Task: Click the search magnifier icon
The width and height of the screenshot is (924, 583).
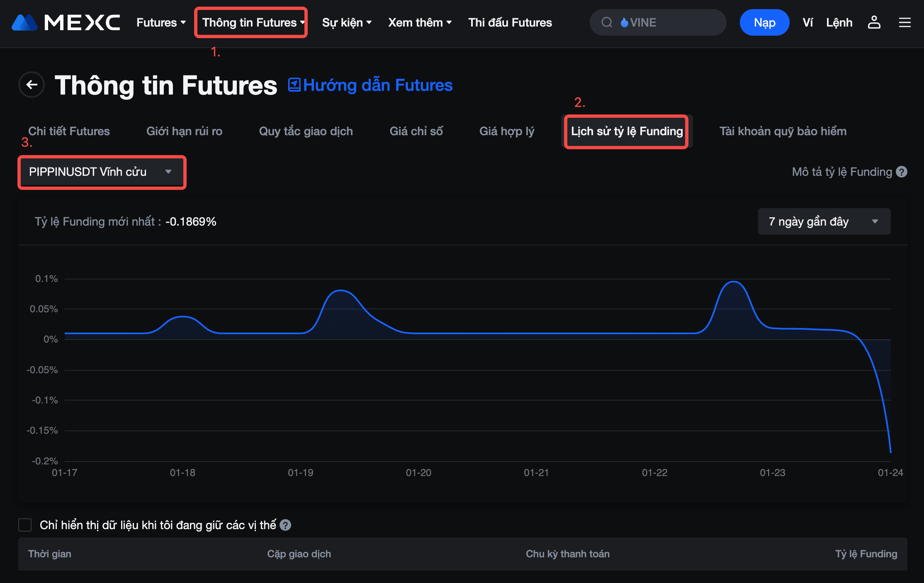Action: tap(607, 22)
